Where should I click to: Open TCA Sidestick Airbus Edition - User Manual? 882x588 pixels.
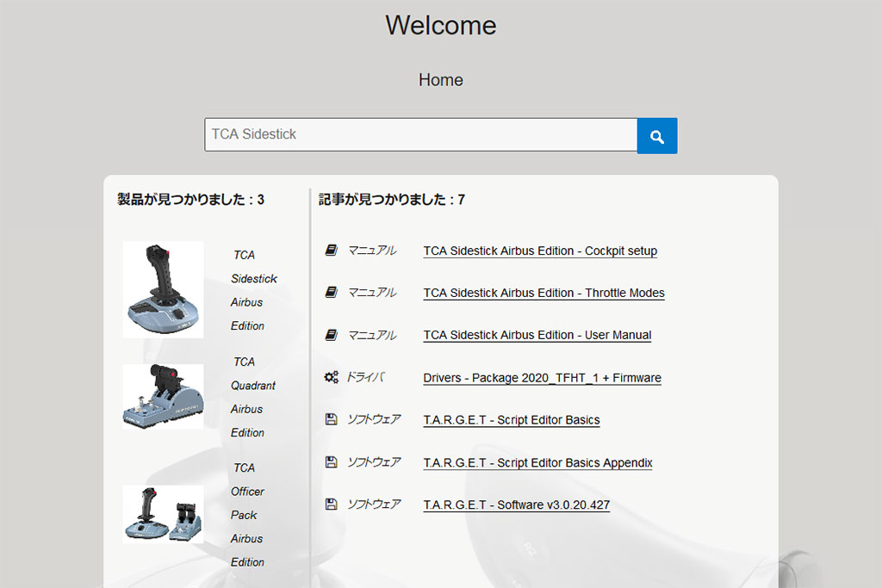[x=537, y=336]
